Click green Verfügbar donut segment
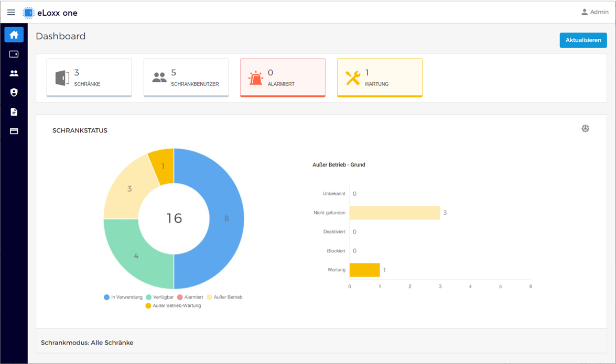Viewport: 616px width, 364px height. pyautogui.click(x=136, y=256)
